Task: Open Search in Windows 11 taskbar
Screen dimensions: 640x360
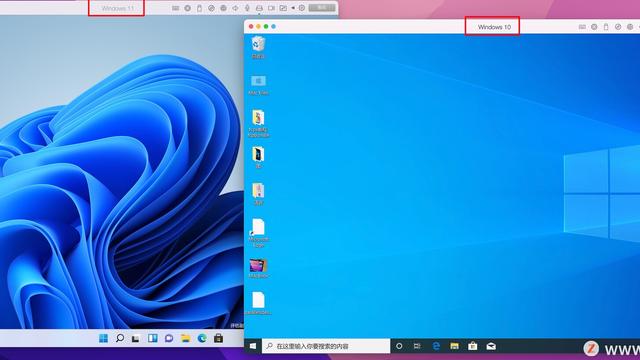Action: (x=120, y=338)
